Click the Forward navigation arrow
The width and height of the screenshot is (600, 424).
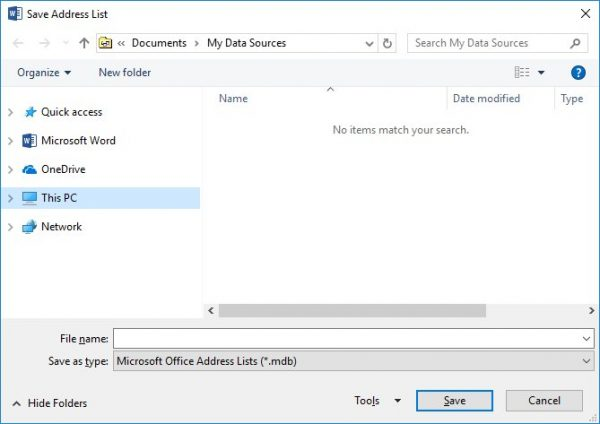click(44, 43)
